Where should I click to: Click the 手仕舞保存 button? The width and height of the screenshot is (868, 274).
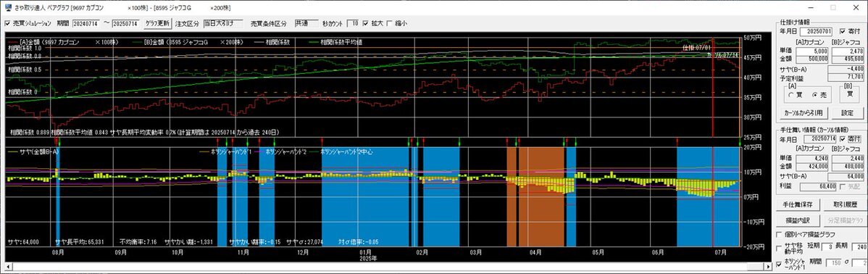[798, 204]
